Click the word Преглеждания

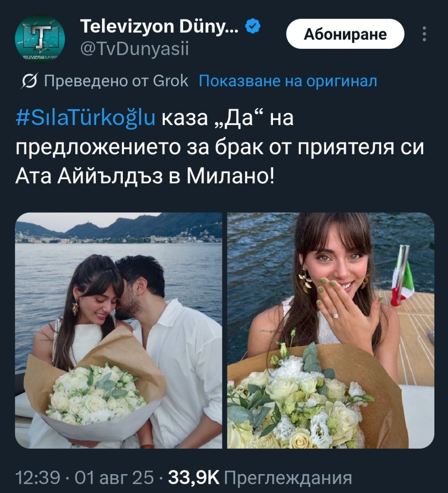(x=288, y=478)
